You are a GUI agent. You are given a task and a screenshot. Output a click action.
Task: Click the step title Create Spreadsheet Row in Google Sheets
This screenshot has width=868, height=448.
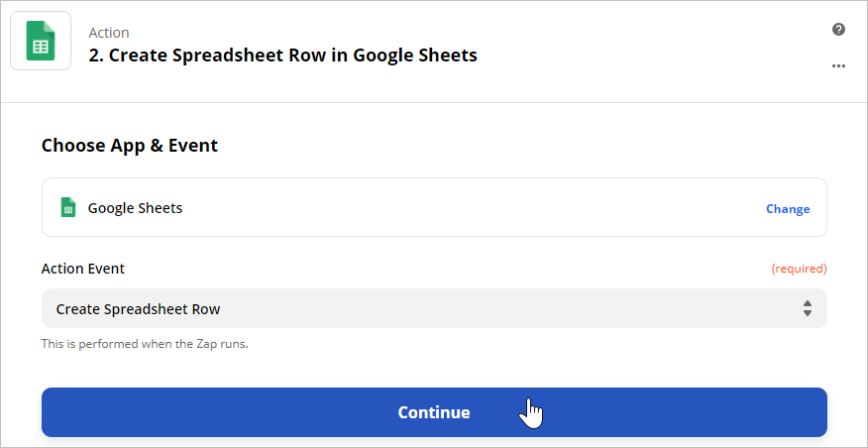coord(282,56)
